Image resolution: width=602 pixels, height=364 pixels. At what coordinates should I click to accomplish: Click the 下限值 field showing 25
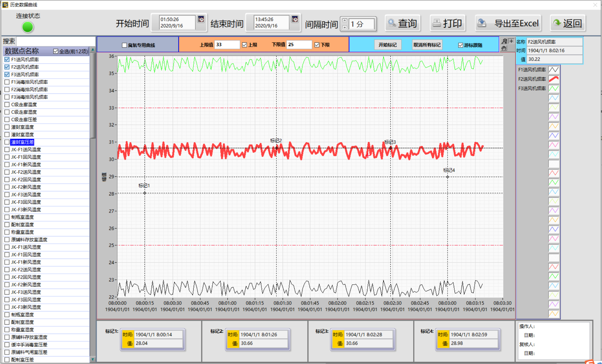tap(299, 45)
